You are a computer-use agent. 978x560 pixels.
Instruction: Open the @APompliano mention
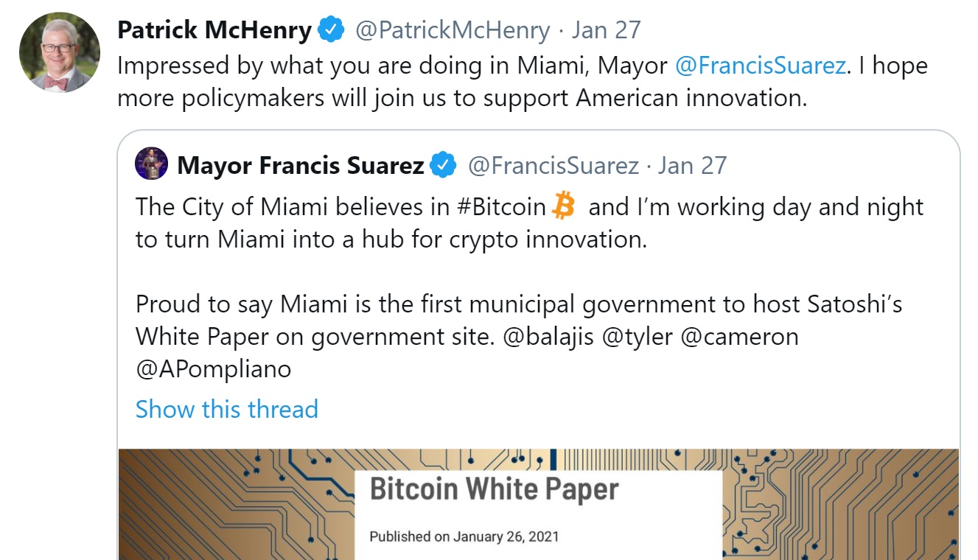[213, 369]
